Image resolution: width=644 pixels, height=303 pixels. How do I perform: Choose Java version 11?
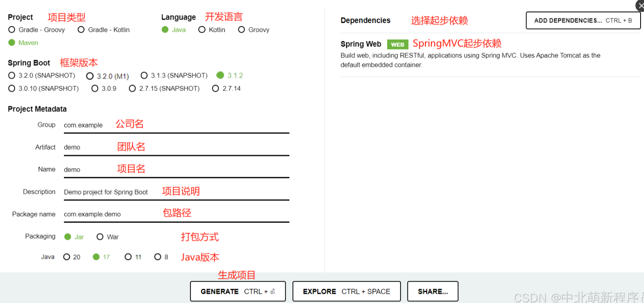(x=133, y=257)
